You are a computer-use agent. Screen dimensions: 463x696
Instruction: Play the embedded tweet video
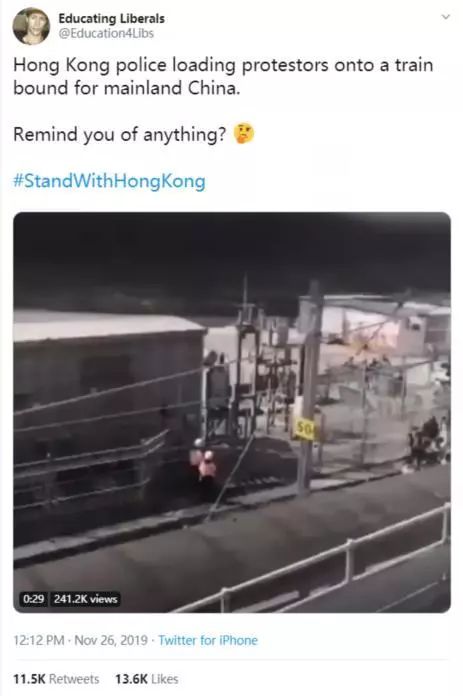click(232, 412)
